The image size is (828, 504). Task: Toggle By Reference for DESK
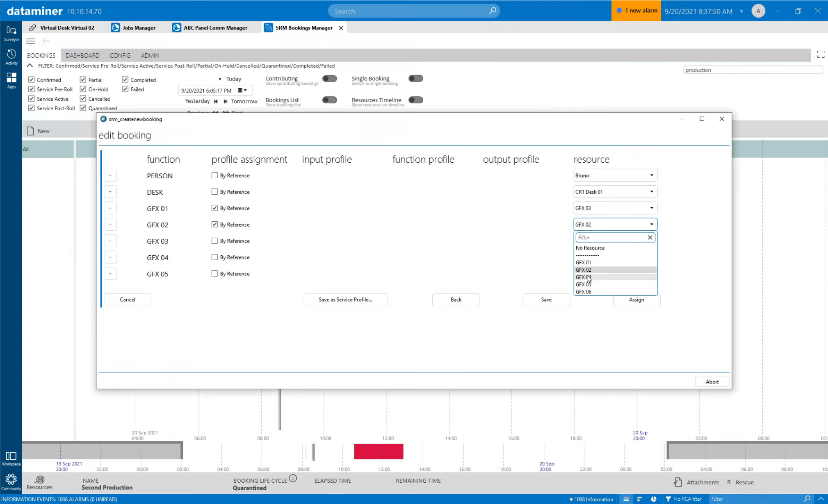[214, 192]
